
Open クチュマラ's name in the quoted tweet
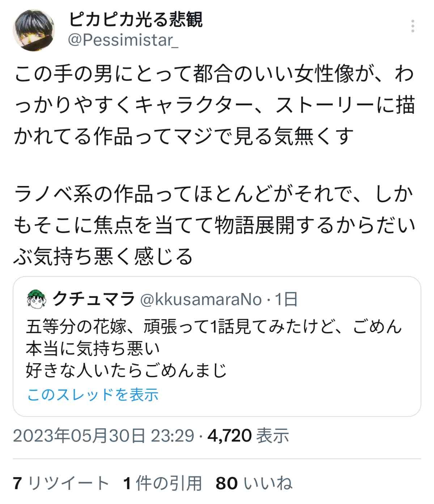(93, 300)
